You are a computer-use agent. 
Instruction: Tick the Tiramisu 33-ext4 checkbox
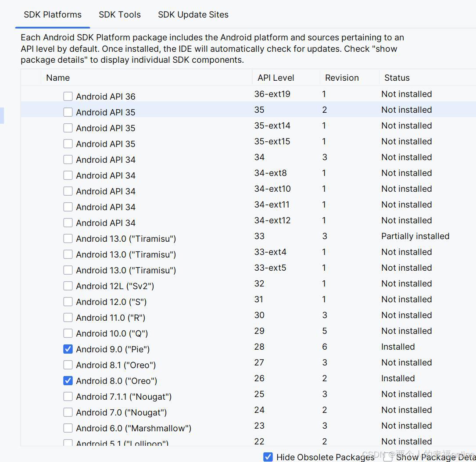click(x=68, y=254)
